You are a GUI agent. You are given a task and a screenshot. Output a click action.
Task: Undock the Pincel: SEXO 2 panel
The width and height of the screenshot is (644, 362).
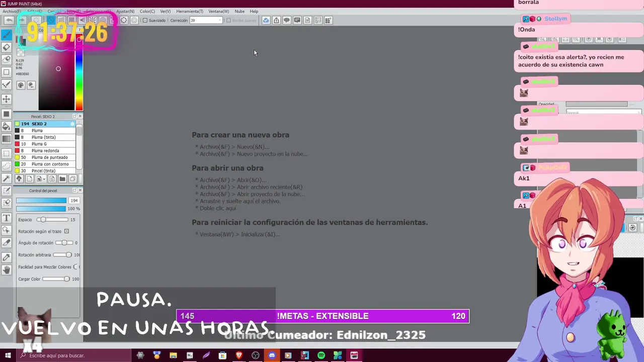[74, 117]
